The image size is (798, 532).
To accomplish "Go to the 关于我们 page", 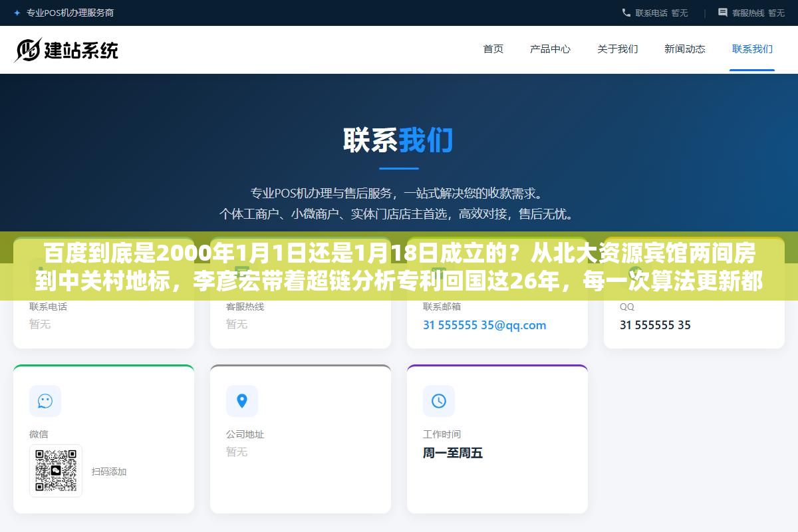I will tap(617, 49).
